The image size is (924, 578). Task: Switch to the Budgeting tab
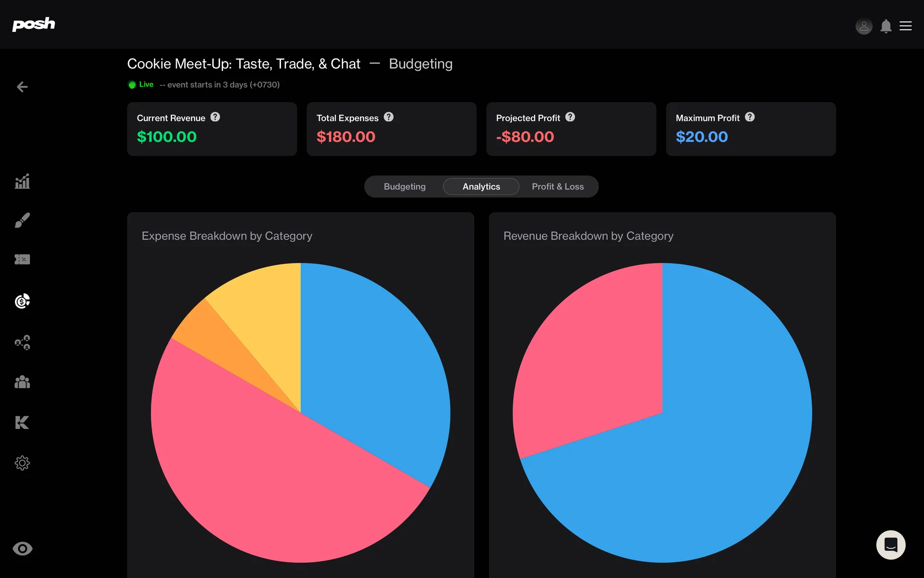click(x=404, y=186)
